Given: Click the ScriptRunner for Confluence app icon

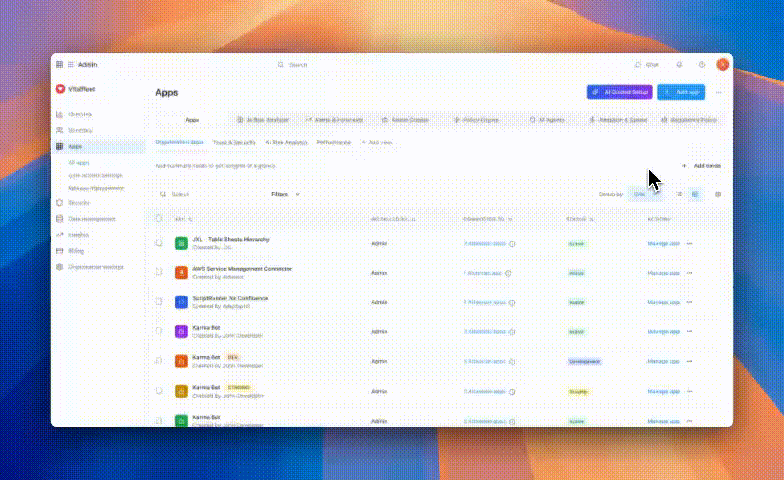Looking at the screenshot, I should point(181,302).
